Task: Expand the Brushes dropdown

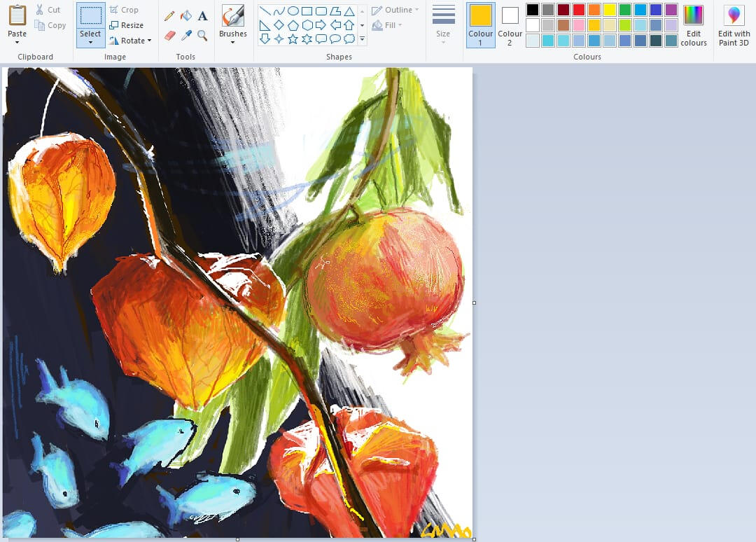Action: 232,42
